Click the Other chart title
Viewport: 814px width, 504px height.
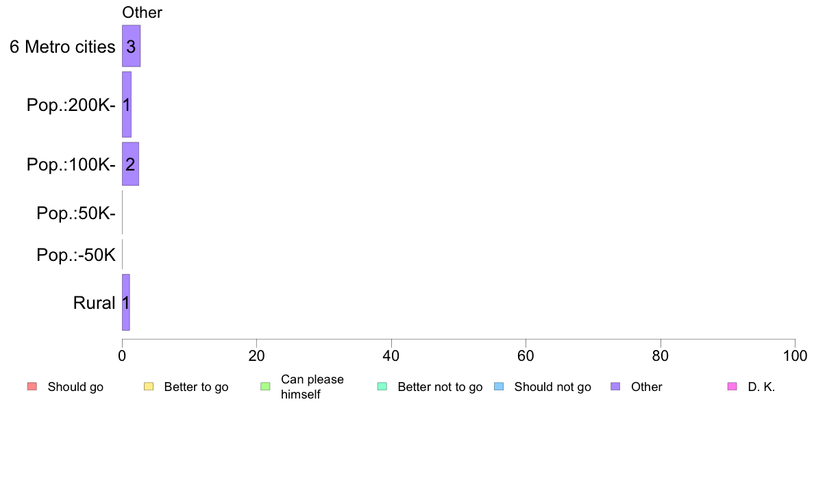coord(143,12)
